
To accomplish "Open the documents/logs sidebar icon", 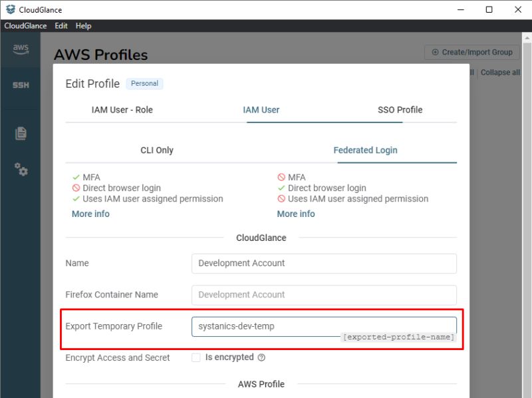I will click(20, 132).
